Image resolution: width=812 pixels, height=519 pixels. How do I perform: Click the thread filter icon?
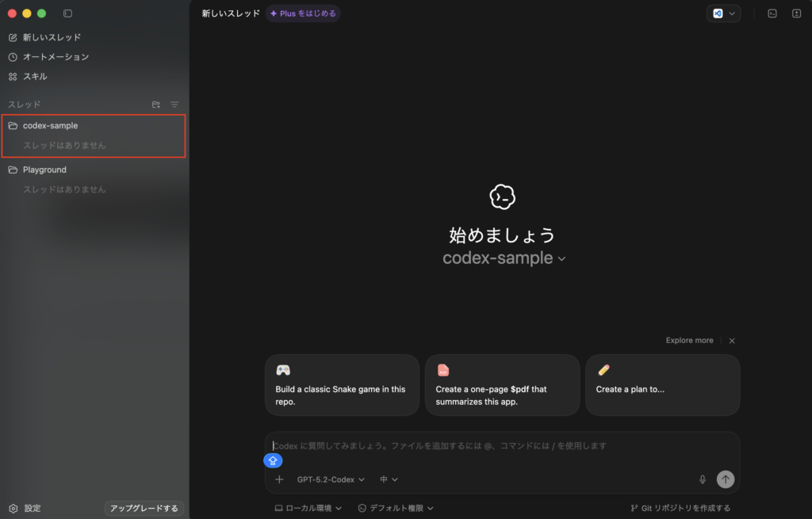pyautogui.click(x=174, y=105)
